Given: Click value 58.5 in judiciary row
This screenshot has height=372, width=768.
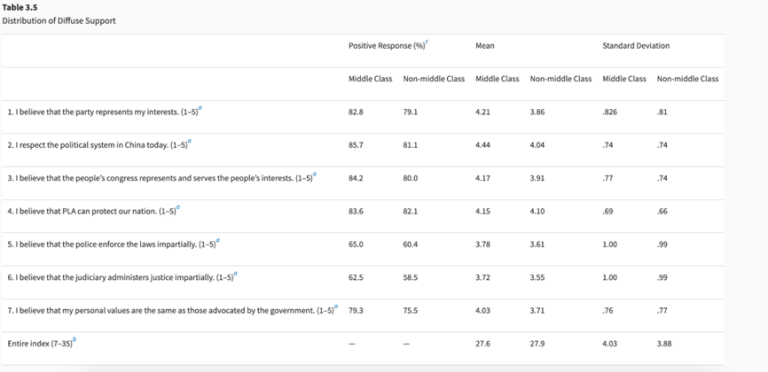Looking at the screenshot, I should coord(410,278).
